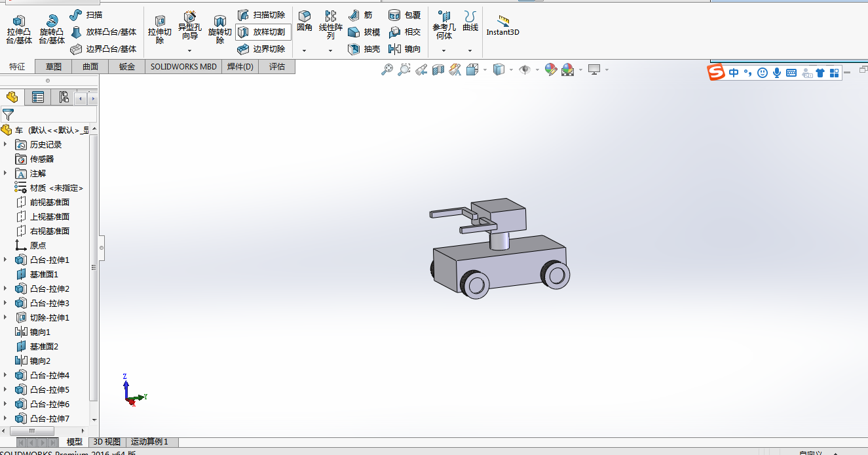Click the 拉伸切除 extruded cut tool
The image size is (868, 455).
tap(160, 30)
